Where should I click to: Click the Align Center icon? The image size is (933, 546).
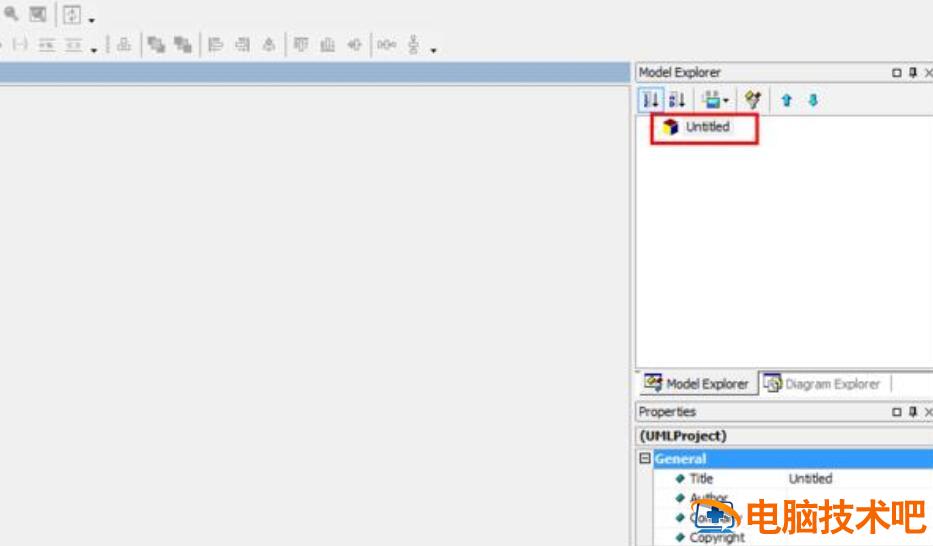click(x=355, y=45)
